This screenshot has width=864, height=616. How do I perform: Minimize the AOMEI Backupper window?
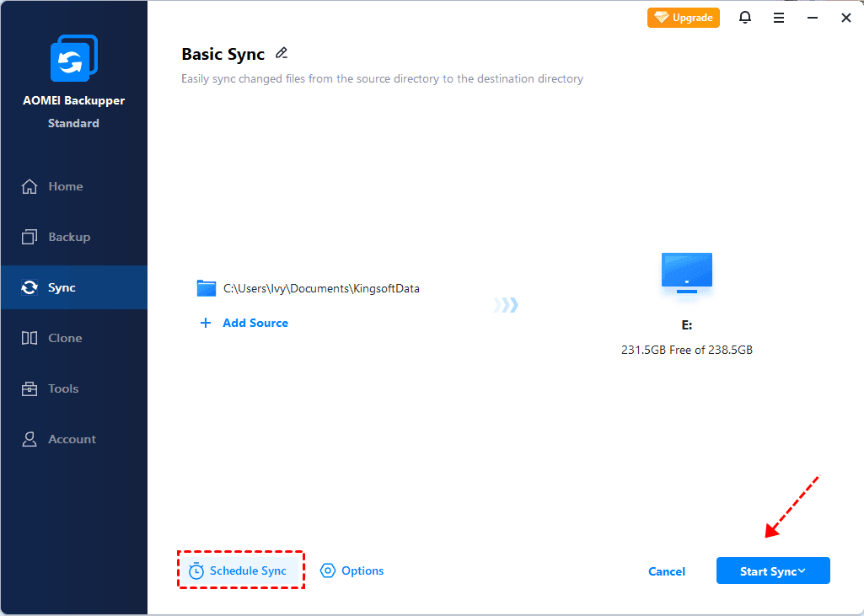click(813, 19)
